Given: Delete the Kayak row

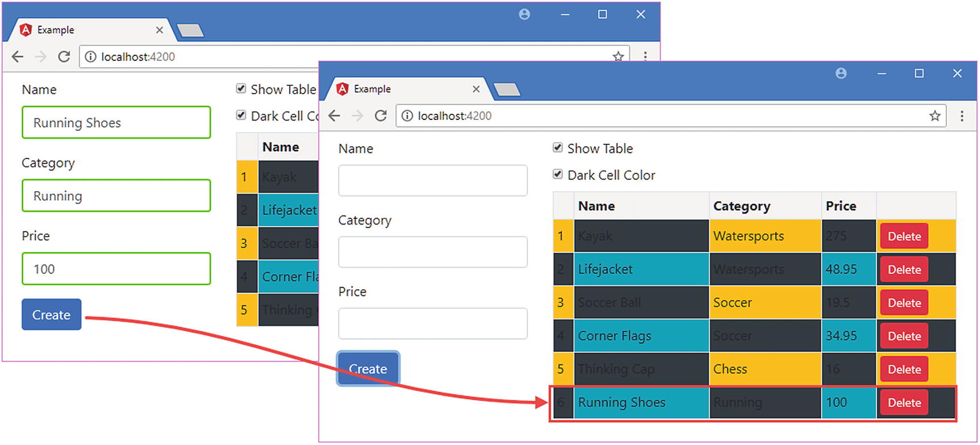Looking at the screenshot, I should click(904, 236).
